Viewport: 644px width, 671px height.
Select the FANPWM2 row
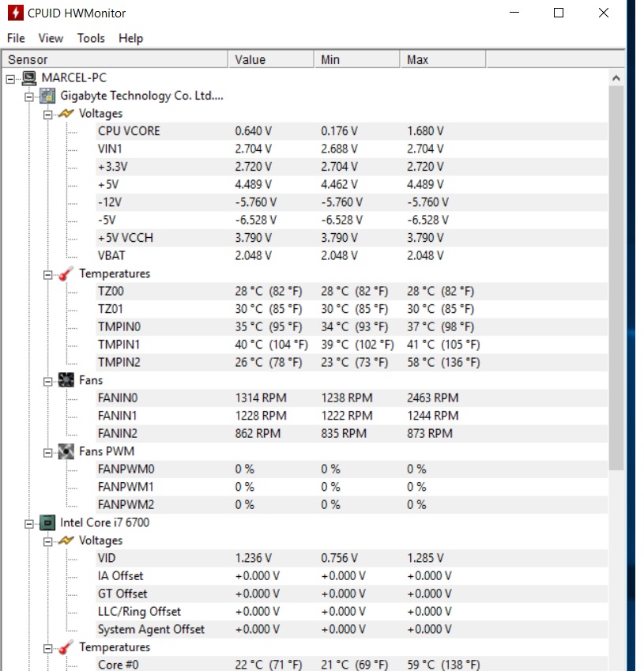[x=352, y=505]
